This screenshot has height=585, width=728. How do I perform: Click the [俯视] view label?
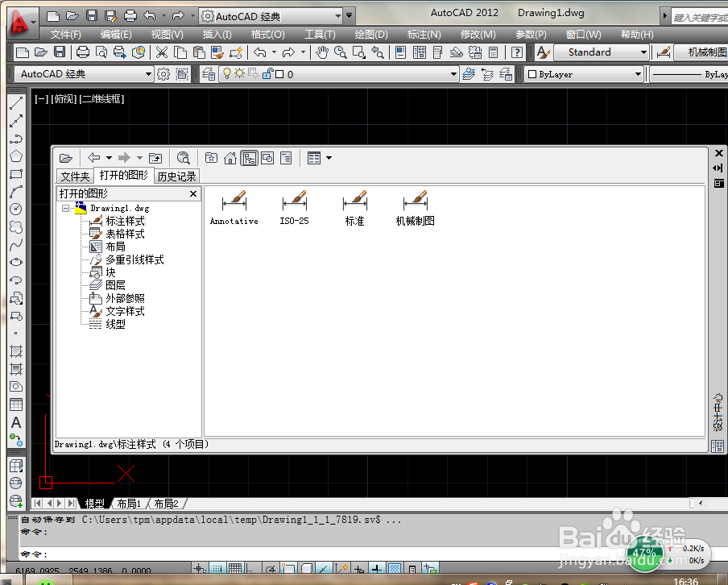64,99
